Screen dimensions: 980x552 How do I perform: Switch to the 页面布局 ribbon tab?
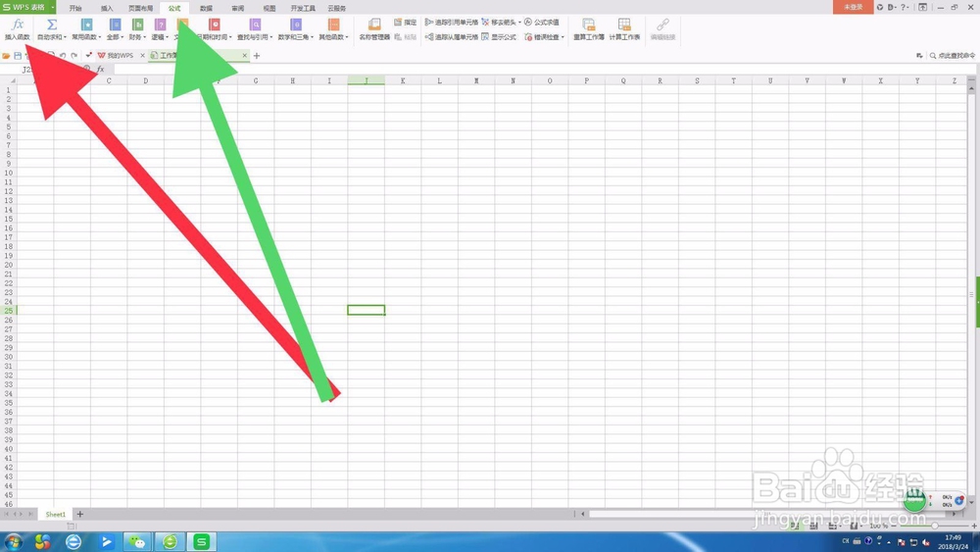(x=140, y=8)
